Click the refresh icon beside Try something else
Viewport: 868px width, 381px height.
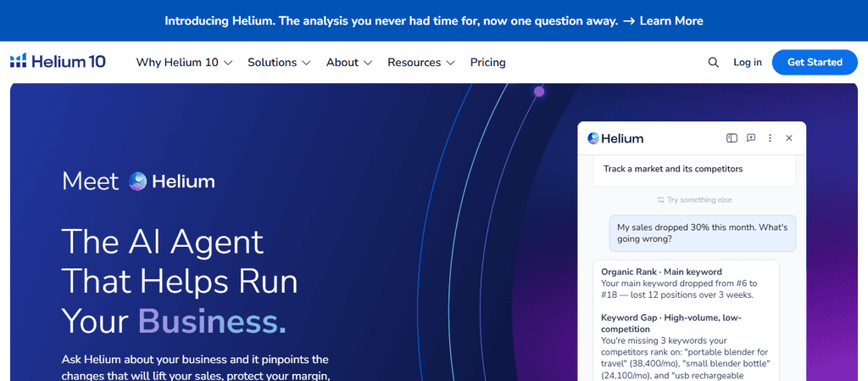(660, 200)
